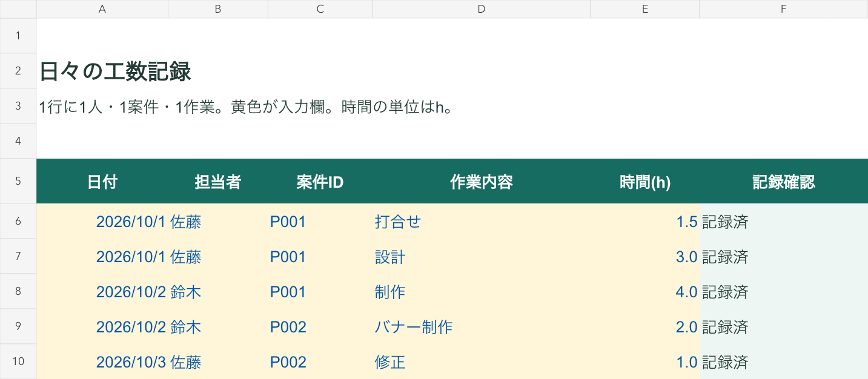Click the 時間(h) header cell

tap(645, 181)
